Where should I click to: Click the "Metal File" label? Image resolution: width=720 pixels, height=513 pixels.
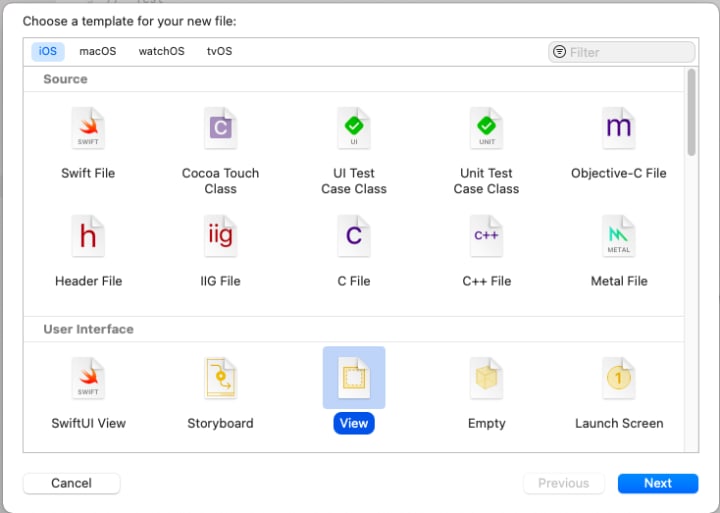pyautogui.click(x=619, y=281)
